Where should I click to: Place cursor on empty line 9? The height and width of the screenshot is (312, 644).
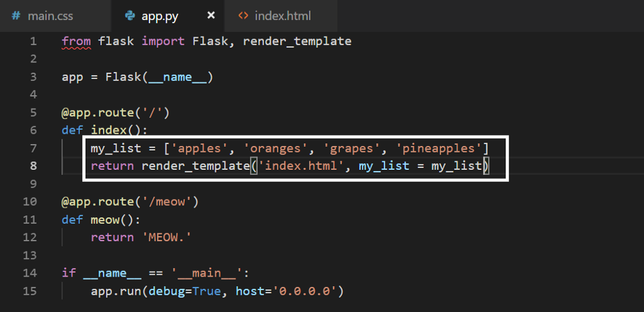click(x=193, y=184)
